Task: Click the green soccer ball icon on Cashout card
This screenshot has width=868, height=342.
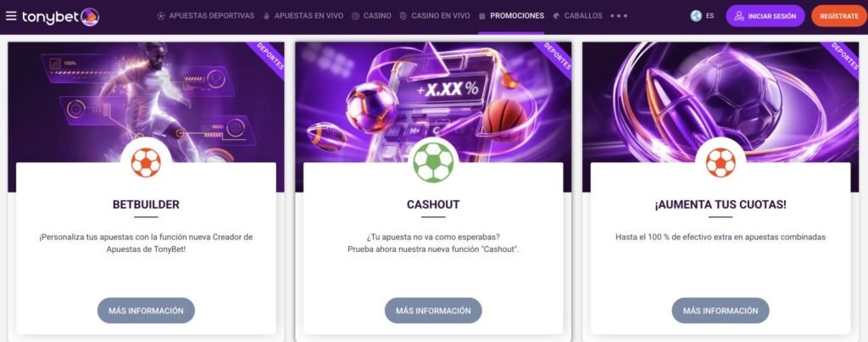Action: coord(433,162)
